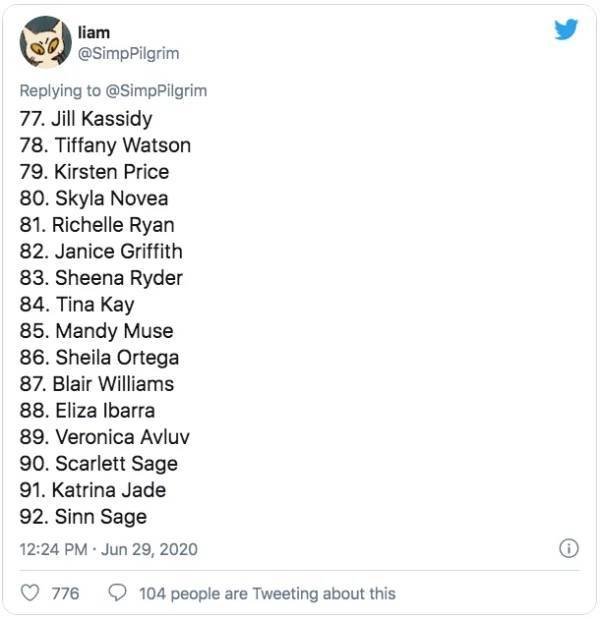
Task: Click list entry 87. Blair Williams
Action: [97, 384]
